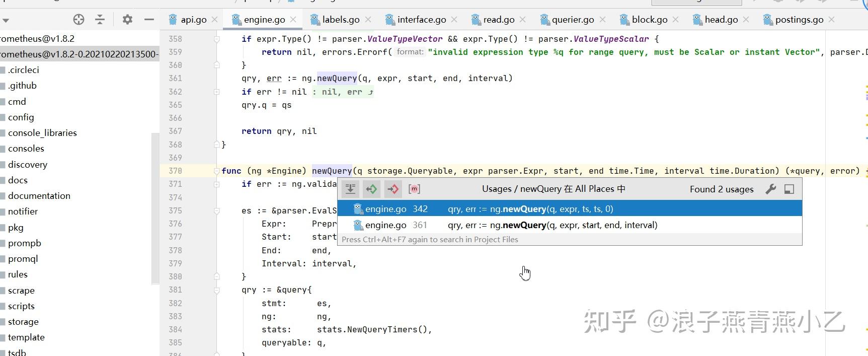The image size is (868, 356).
Task: Select the cmd folder
Action: 17,102
